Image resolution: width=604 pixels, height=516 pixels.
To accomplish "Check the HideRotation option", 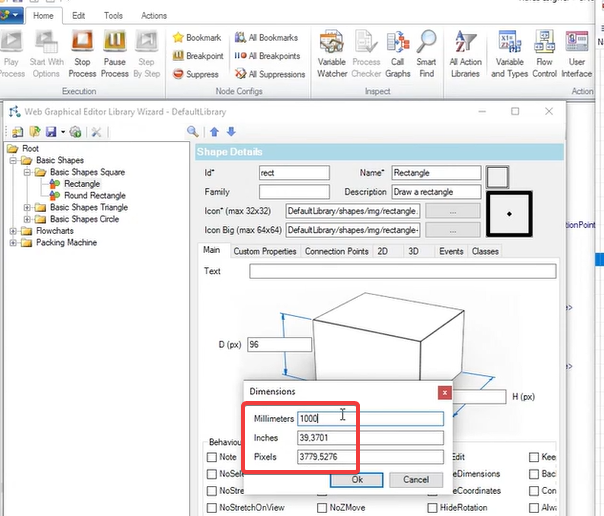I will point(433,508).
